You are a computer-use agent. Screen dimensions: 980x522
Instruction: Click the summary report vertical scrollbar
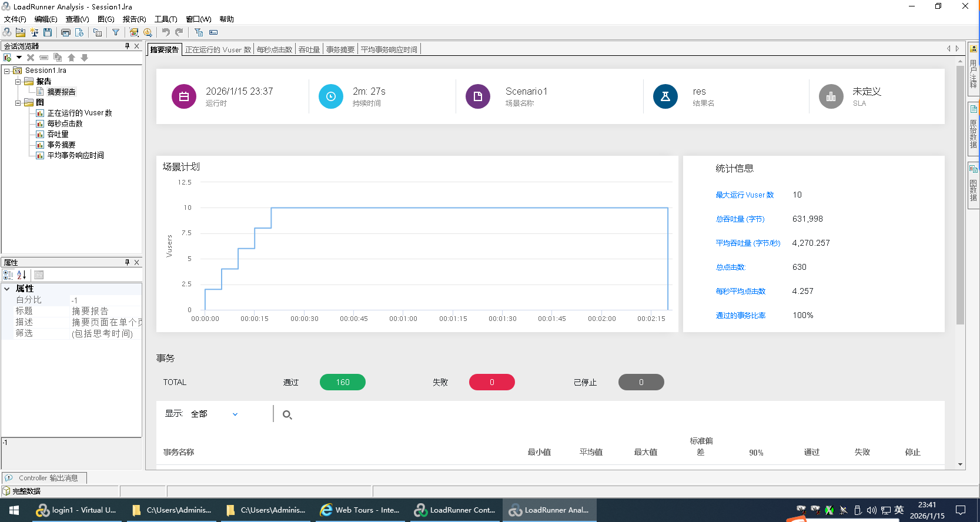[960, 194]
